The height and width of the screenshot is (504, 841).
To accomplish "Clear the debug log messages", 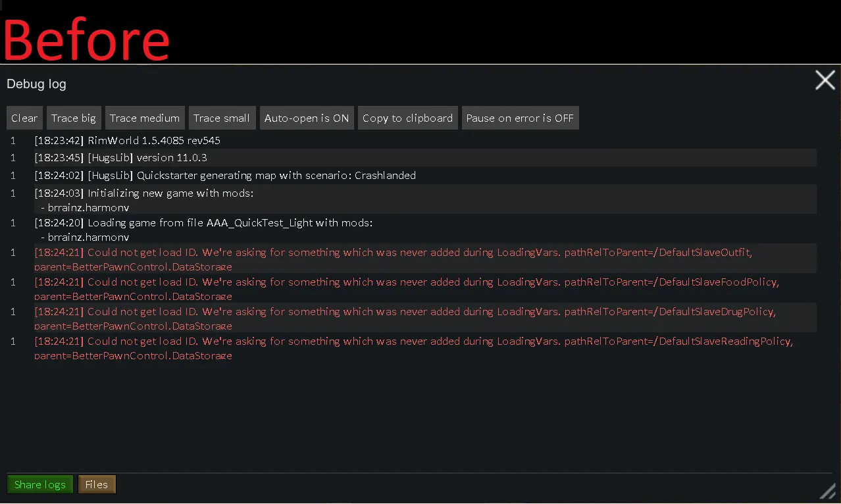I will 24,118.
